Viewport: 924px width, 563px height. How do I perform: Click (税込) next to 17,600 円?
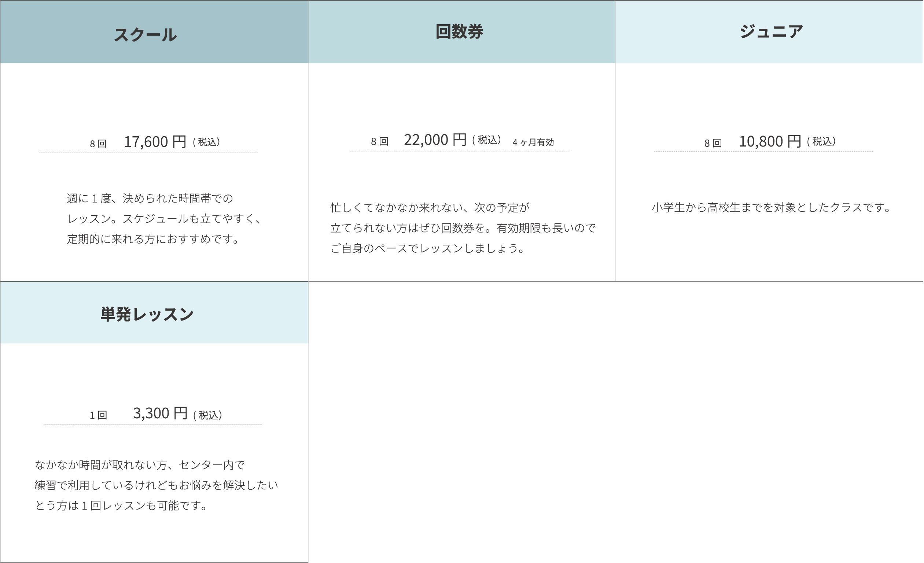206,142
